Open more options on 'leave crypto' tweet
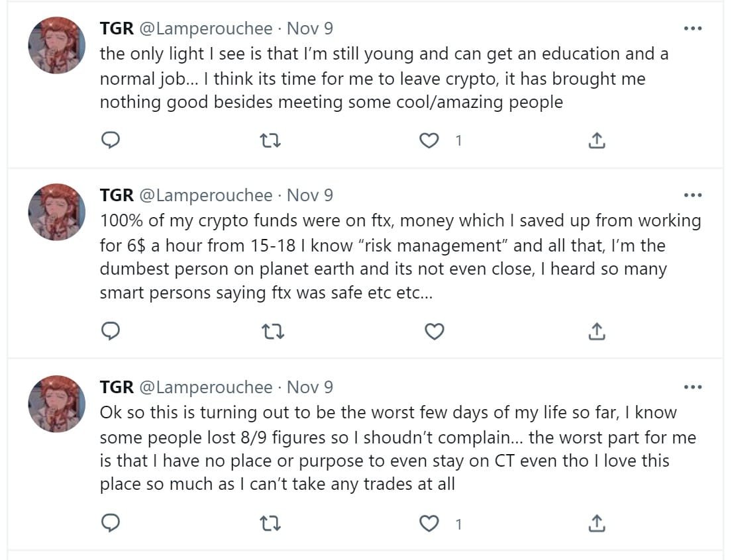732x560 pixels. [692, 28]
